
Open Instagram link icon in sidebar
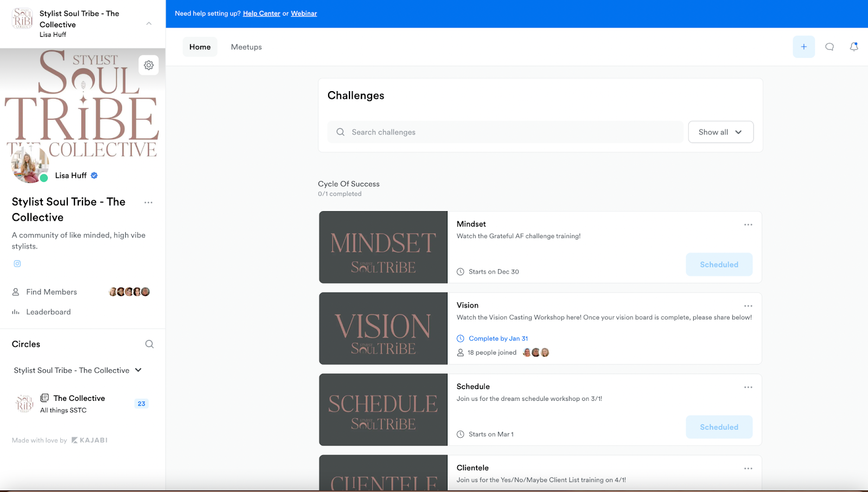pos(17,264)
